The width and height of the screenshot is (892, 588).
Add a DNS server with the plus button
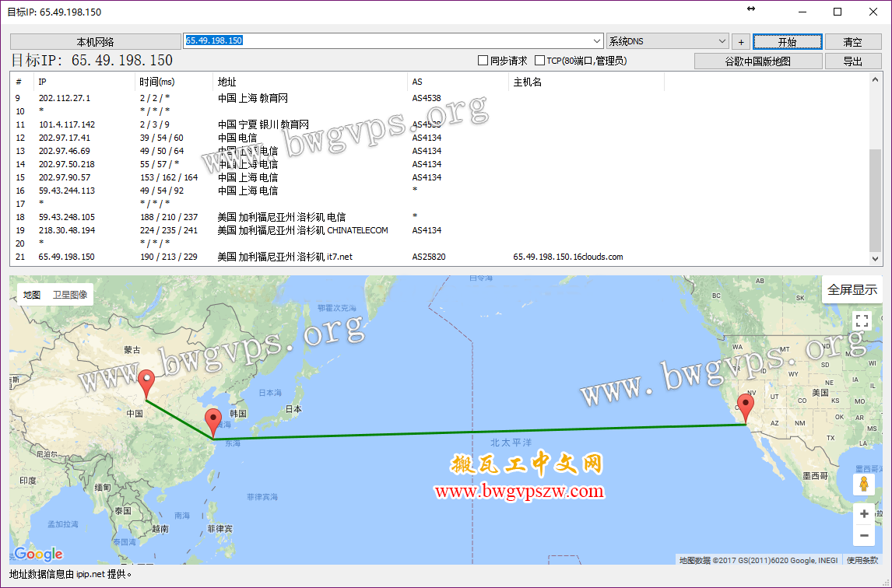(x=741, y=41)
